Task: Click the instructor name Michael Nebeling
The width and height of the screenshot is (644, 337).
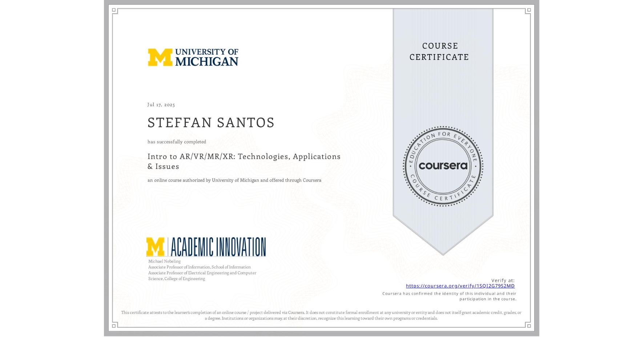Action: tap(164, 261)
